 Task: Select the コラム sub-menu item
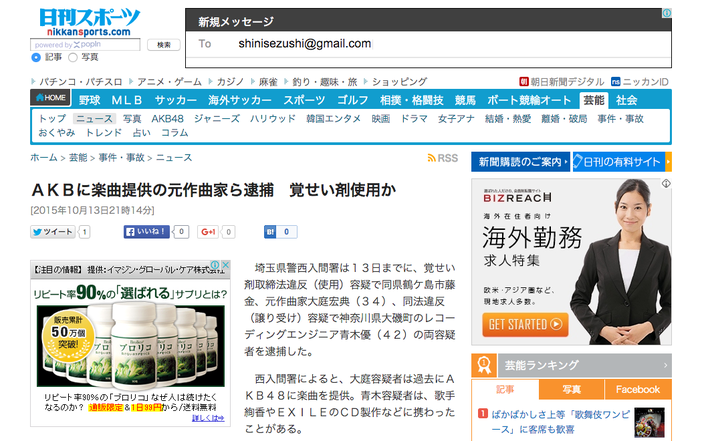click(175, 133)
